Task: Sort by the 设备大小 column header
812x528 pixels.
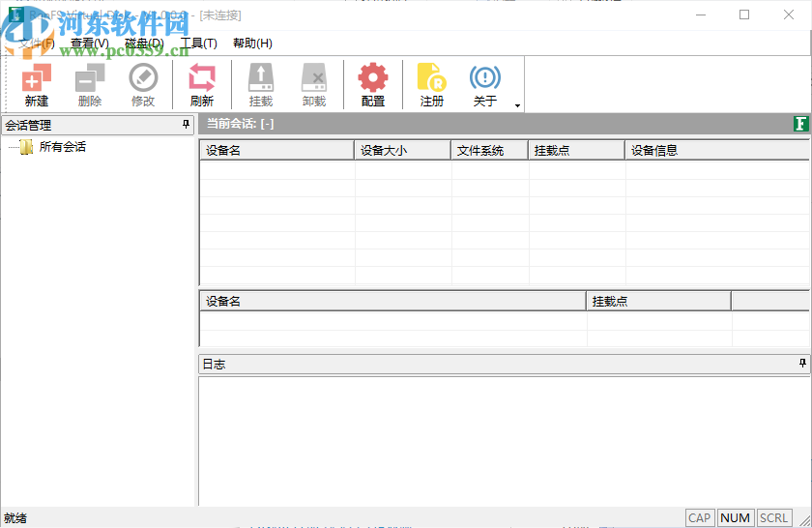Action: point(402,150)
